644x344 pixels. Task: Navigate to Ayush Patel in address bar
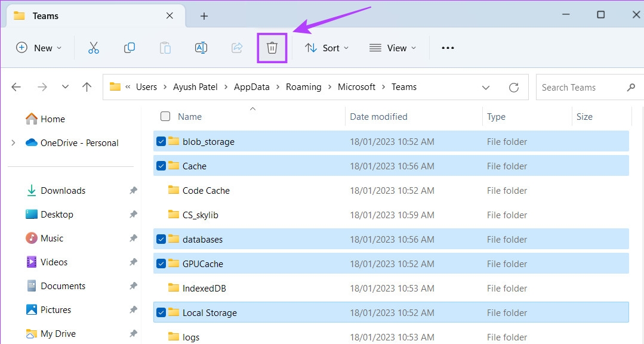[195, 87]
